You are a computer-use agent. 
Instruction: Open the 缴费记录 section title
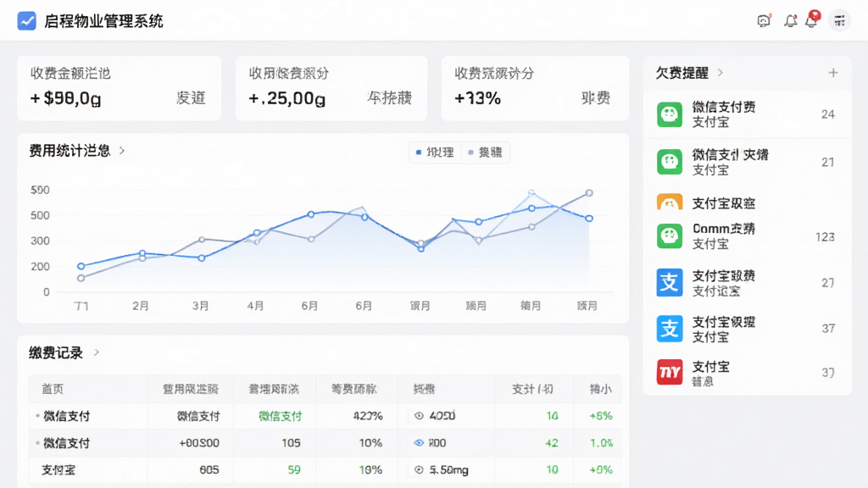[x=56, y=352]
